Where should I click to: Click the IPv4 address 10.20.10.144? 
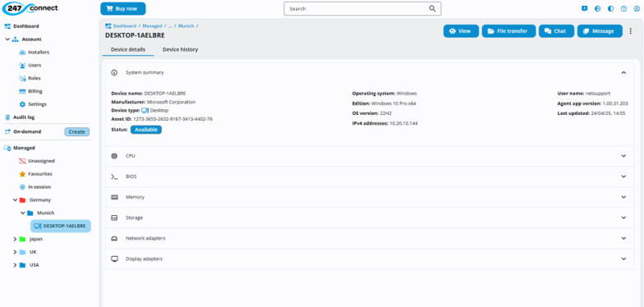403,123
